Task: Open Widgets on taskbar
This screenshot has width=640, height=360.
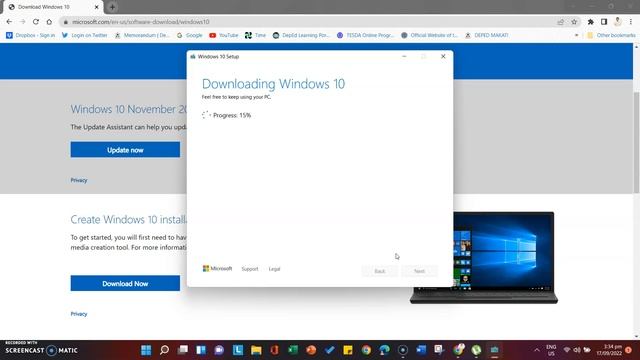Action: click(201, 350)
